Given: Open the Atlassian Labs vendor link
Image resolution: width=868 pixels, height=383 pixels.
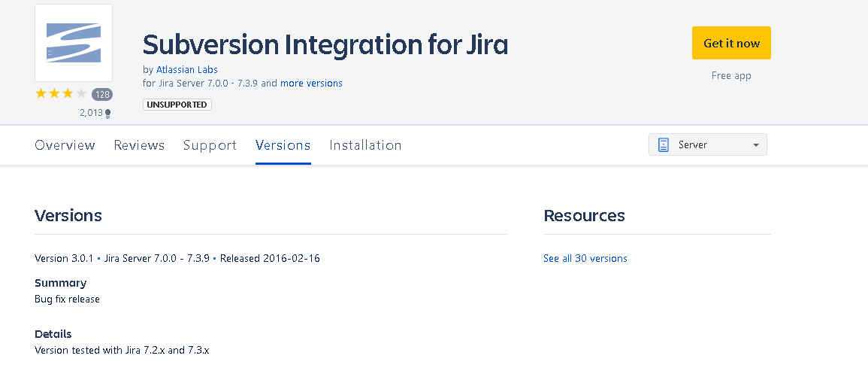Looking at the screenshot, I should 186,70.
